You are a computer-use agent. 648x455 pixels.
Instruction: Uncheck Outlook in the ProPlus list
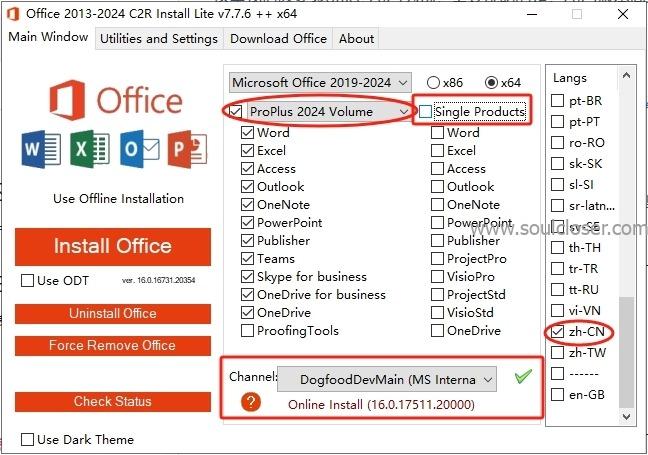tap(248, 187)
